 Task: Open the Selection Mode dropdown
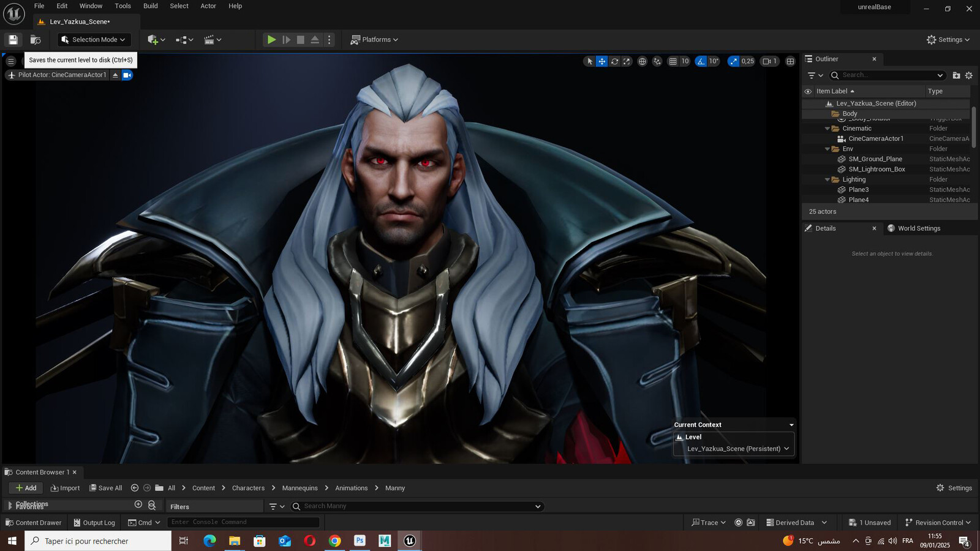point(94,40)
